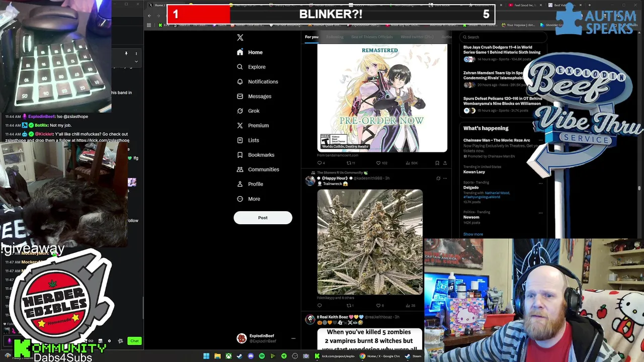This screenshot has width=644, height=362.
Task: Open the PRE-ORDER NOW ad image
Action: click(x=382, y=98)
